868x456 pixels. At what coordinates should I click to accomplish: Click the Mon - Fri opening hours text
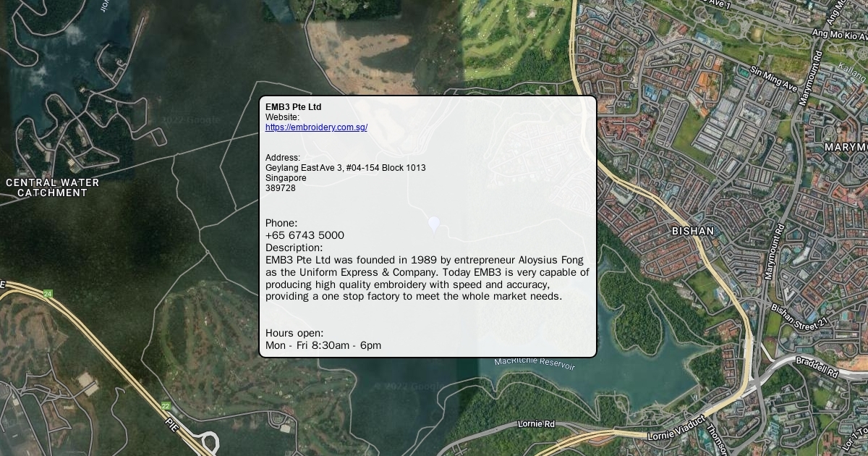(x=323, y=345)
